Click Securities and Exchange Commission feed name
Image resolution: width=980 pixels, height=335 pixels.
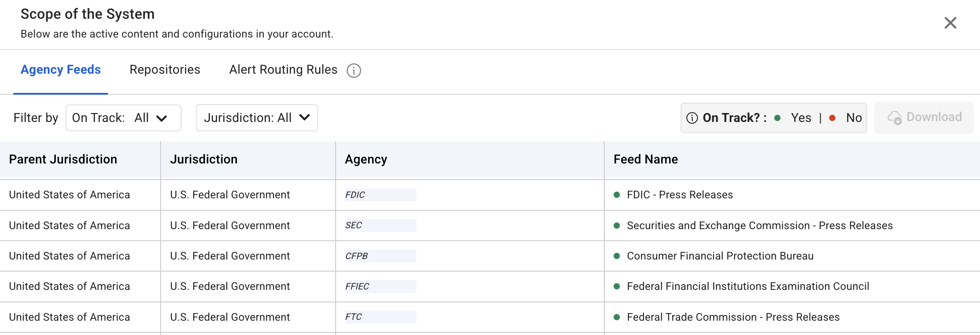pos(760,226)
